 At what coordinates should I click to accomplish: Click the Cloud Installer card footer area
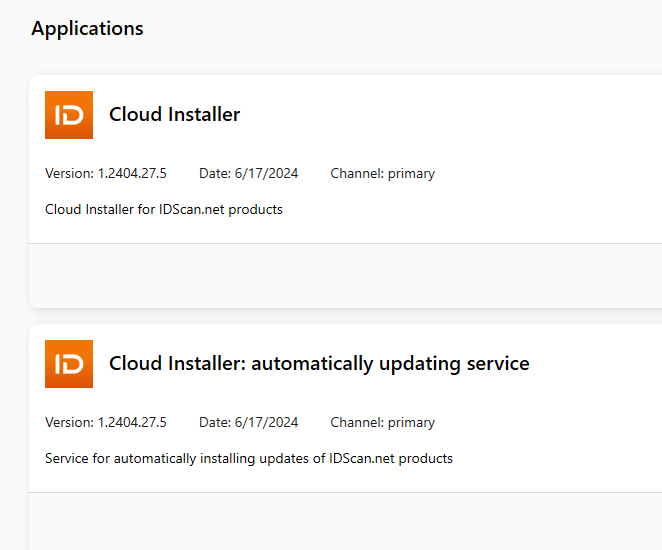[x=345, y=276]
